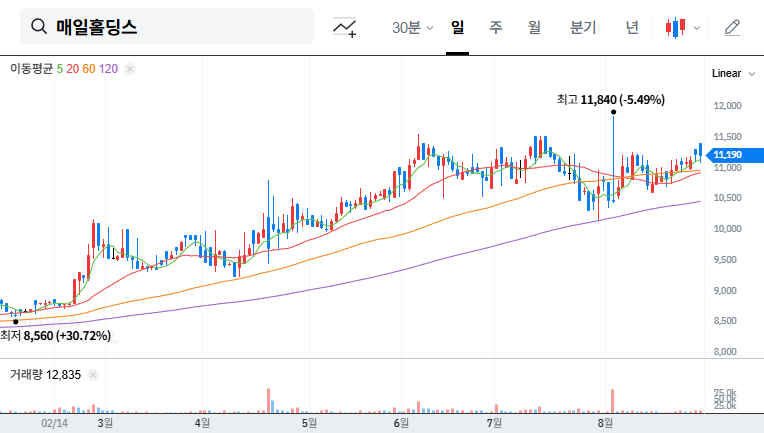Click the 9,000 price axis label

[x=727, y=291]
